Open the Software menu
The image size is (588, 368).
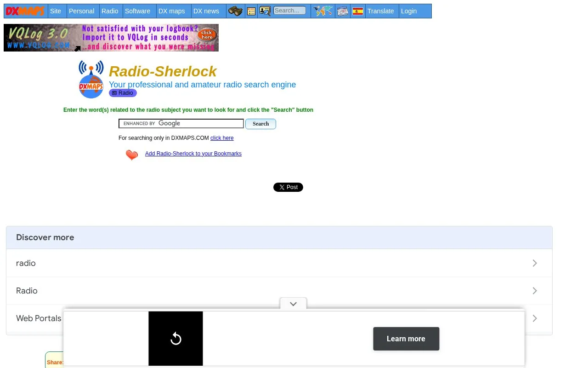[138, 11]
